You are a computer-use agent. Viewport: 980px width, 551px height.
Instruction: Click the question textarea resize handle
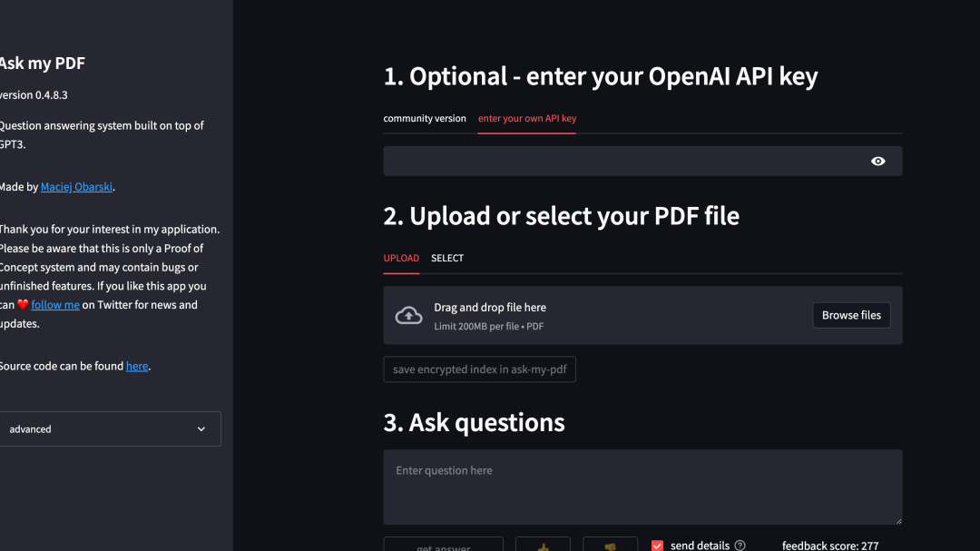coord(898,520)
